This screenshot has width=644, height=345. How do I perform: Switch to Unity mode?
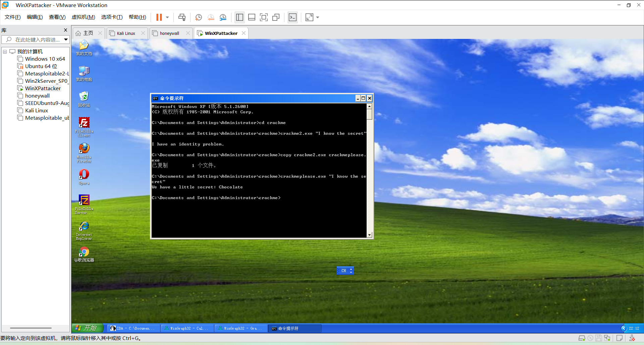point(276,17)
